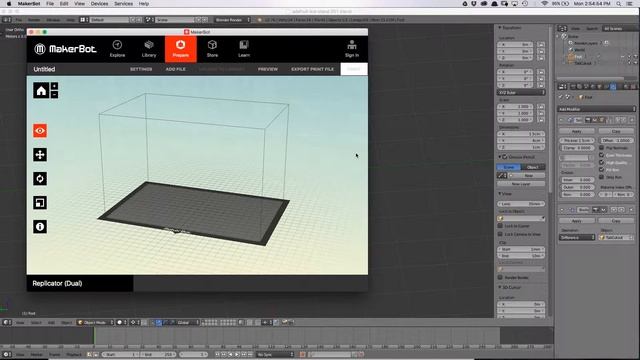Click the Outliner editor type icon

tap(562, 28)
